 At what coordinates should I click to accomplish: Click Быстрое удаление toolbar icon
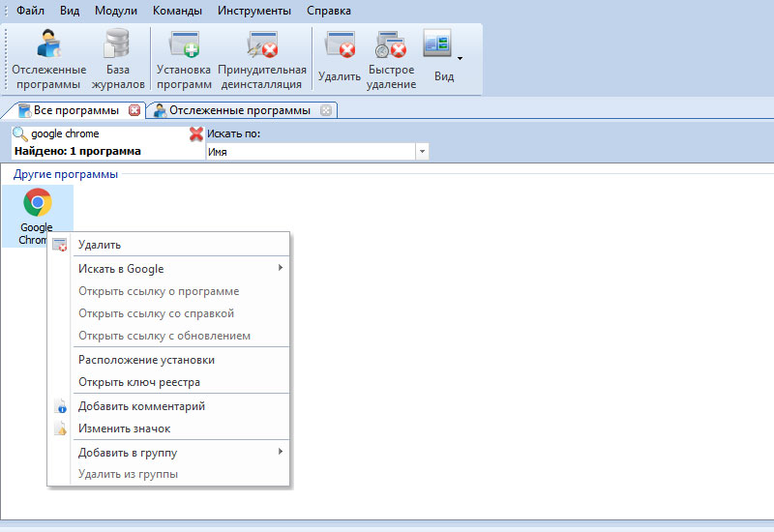tap(391, 59)
